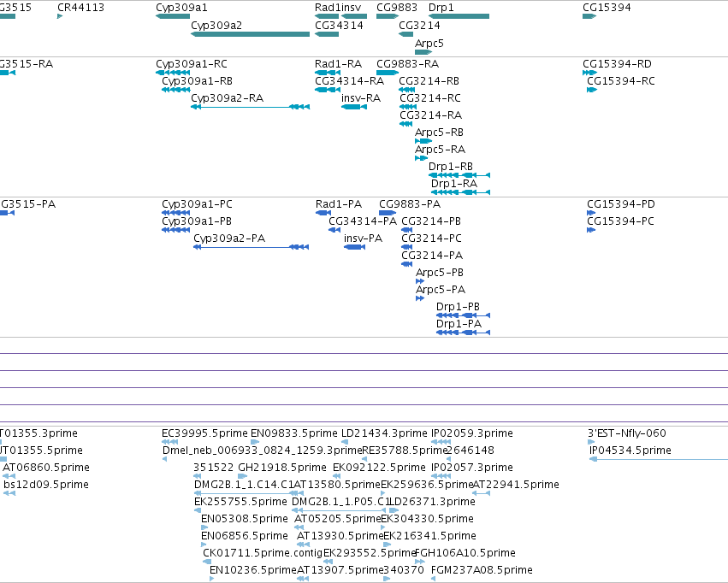The height and width of the screenshot is (583, 728).
Task: Select the CG15394 gene label
Action: point(607,8)
